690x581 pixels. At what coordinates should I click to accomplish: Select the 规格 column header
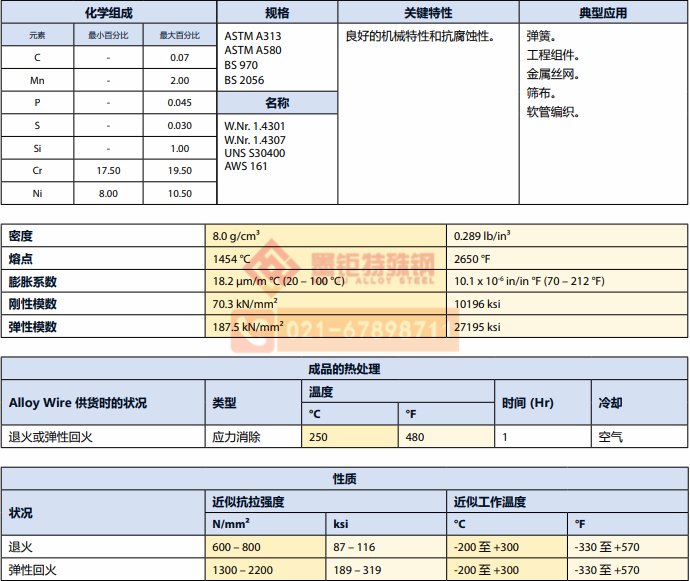[x=277, y=13]
